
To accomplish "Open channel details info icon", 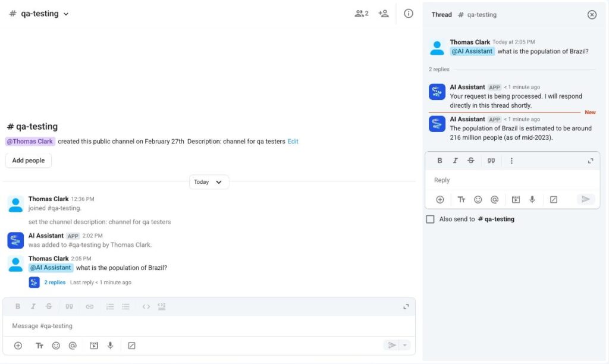I will coord(408,14).
